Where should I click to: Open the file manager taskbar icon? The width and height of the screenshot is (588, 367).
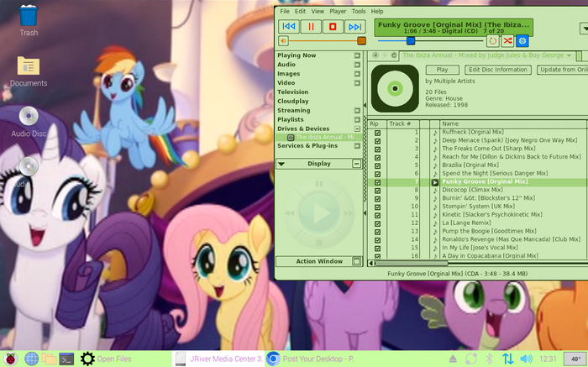pos(49,359)
